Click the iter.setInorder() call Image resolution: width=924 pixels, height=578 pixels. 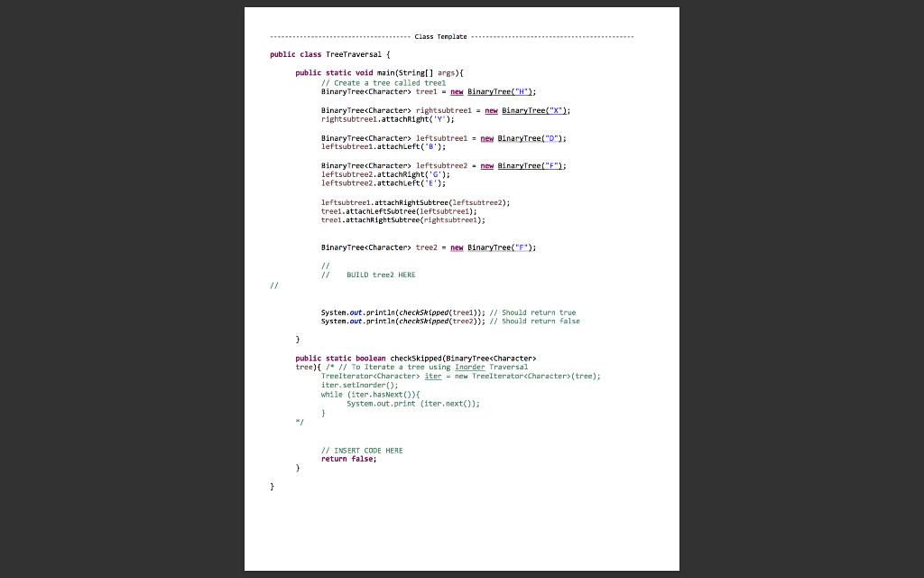click(358, 385)
